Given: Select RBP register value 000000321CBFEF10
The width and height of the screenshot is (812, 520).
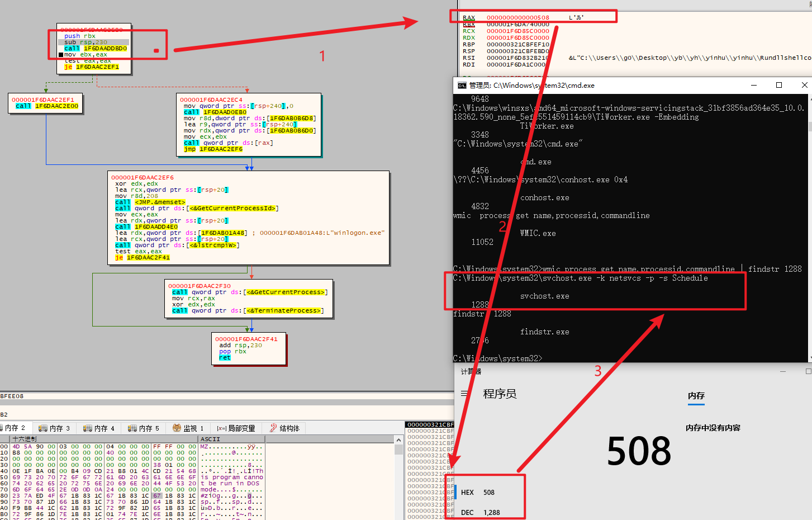Looking at the screenshot, I should point(518,45).
